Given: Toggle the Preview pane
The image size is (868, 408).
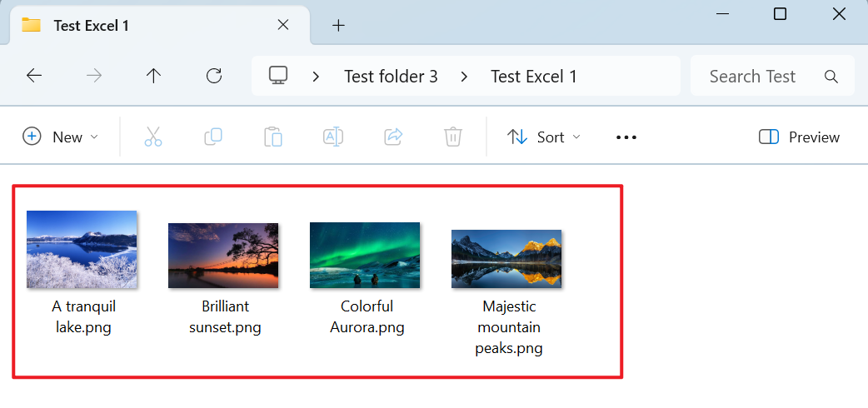Looking at the screenshot, I should click(799, 137).
